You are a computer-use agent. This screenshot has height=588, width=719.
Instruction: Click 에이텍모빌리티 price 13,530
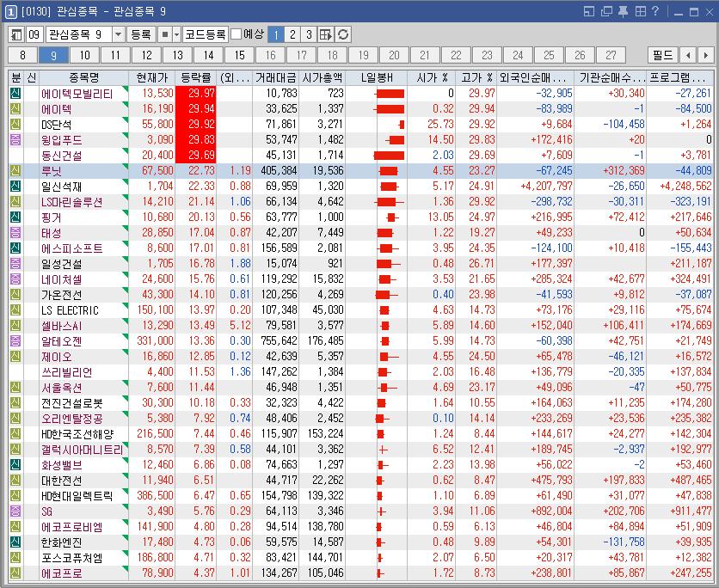[157, 94]
